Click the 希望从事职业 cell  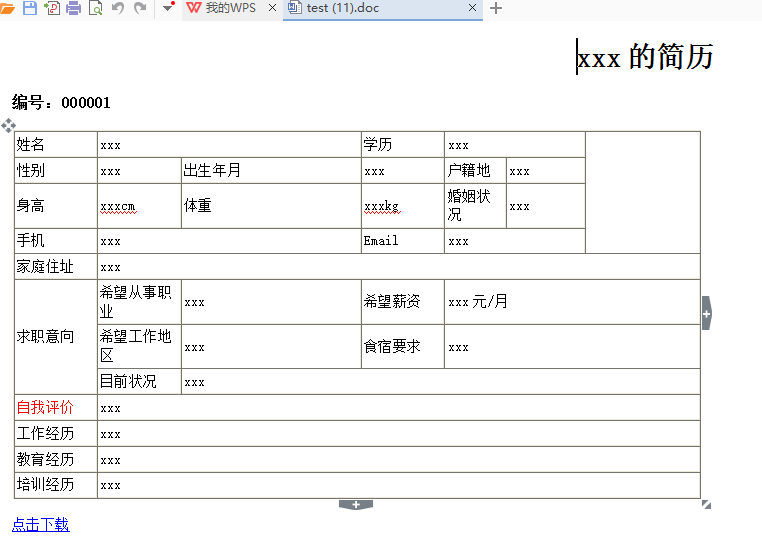[139, 302]
